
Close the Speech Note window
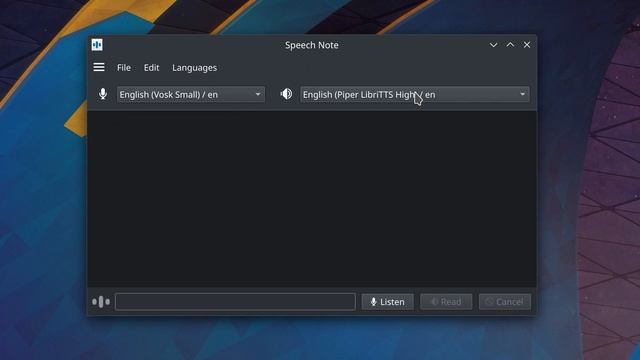pyautogui.click(x=527, y=45)
